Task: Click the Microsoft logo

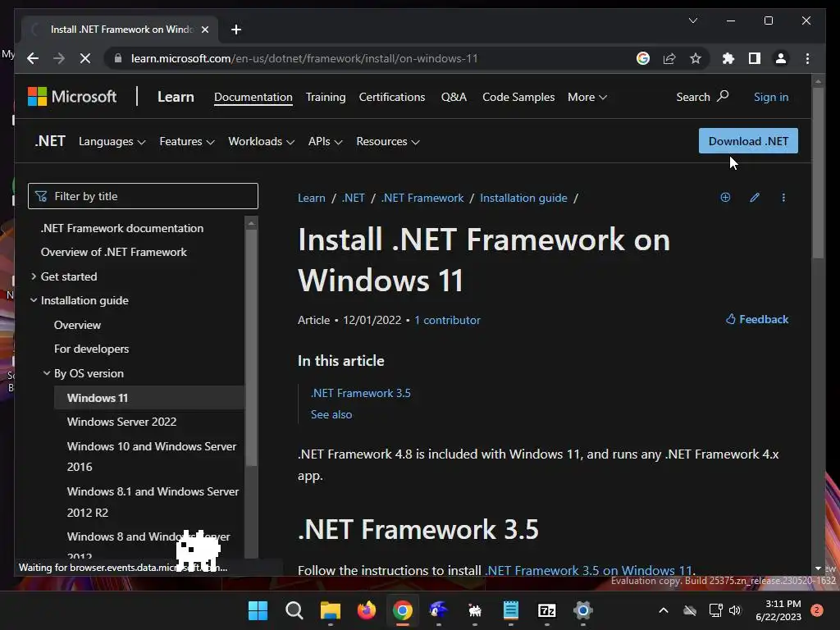Action: pyautogui.click(x=72, y=97)
